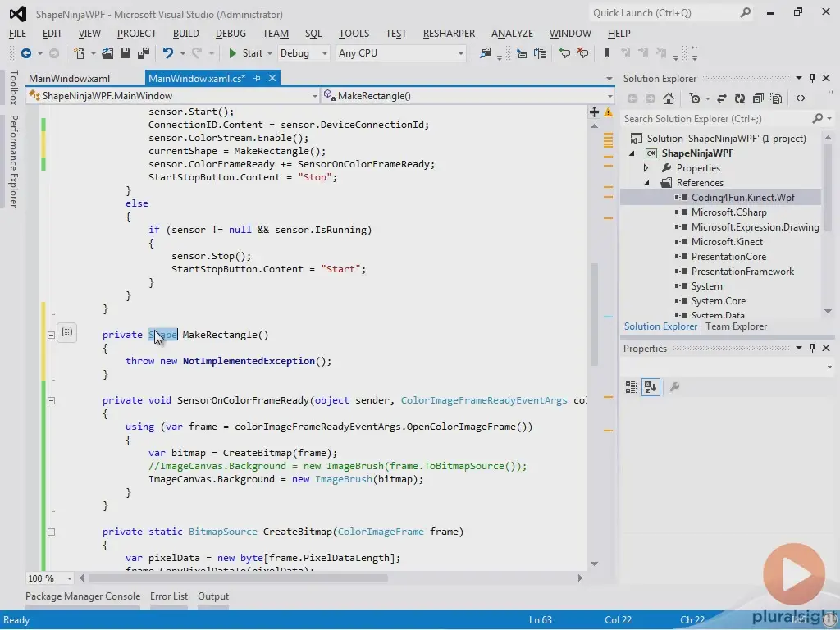Open the RESHARPER menu
The height and width of the screenshot is (630, 840).
(449, 33)
